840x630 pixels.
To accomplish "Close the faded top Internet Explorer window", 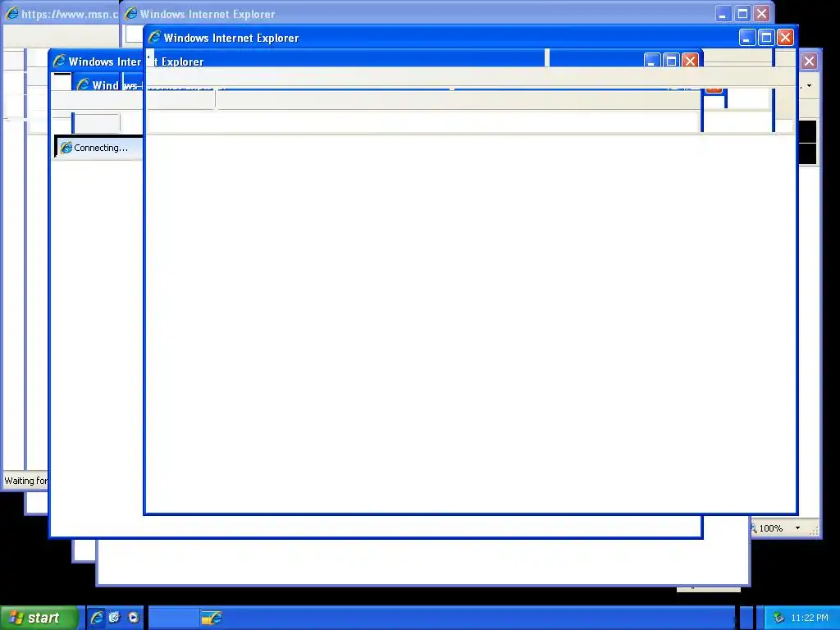I will click(762, 14).
